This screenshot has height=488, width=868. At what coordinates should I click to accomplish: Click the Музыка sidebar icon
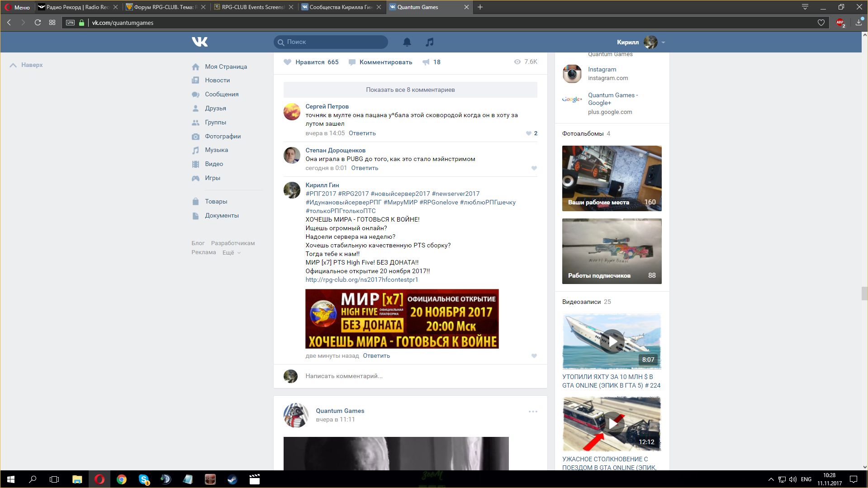click(195, 150)
